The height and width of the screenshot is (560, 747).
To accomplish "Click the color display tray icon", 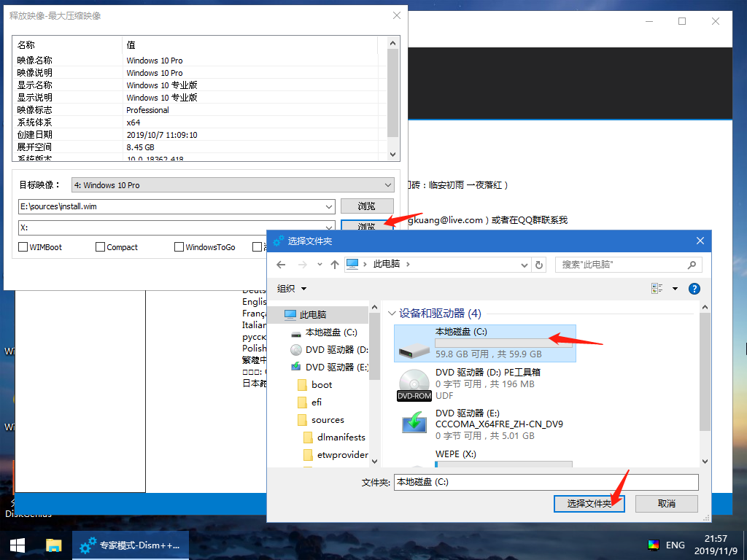I will click(x=654, y=545).
